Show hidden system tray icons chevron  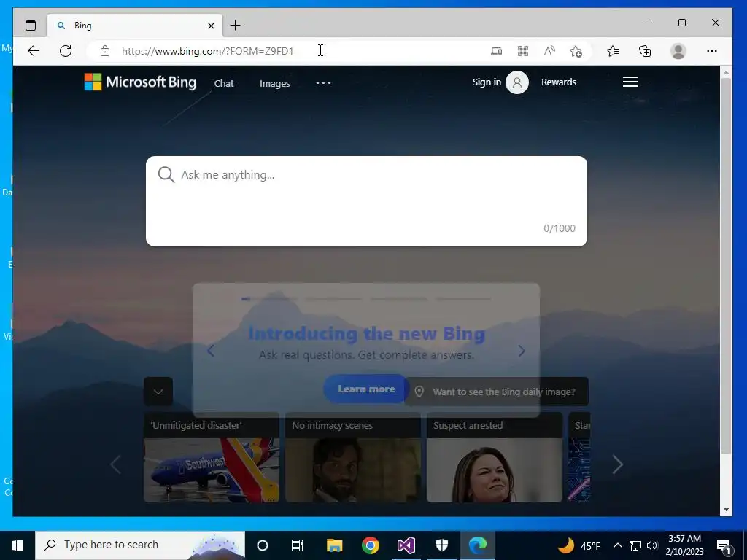click(617, 545)
